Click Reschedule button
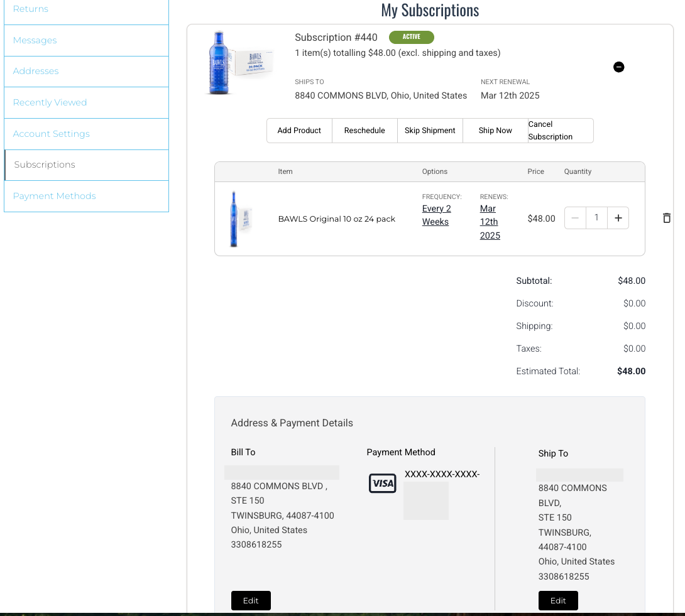The height and width of the screenshot is (616, 685). point(364,131)
